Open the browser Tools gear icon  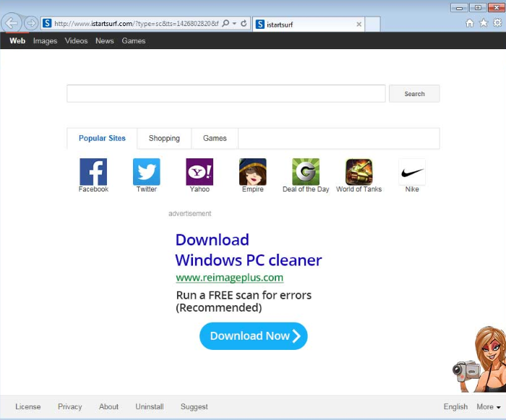coord(497,23)
